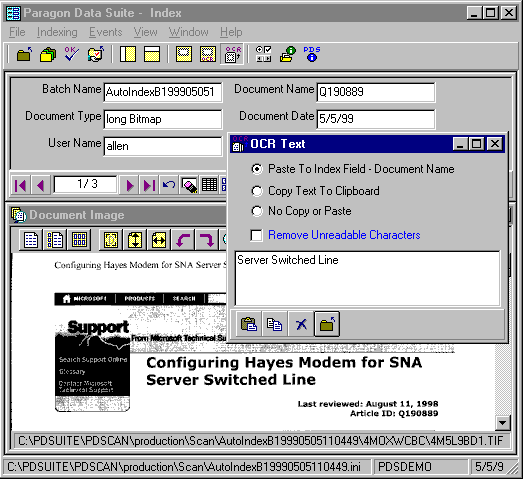Maximize the OCR Text dialog
523x479 pixels.
(x=476, y=144)
